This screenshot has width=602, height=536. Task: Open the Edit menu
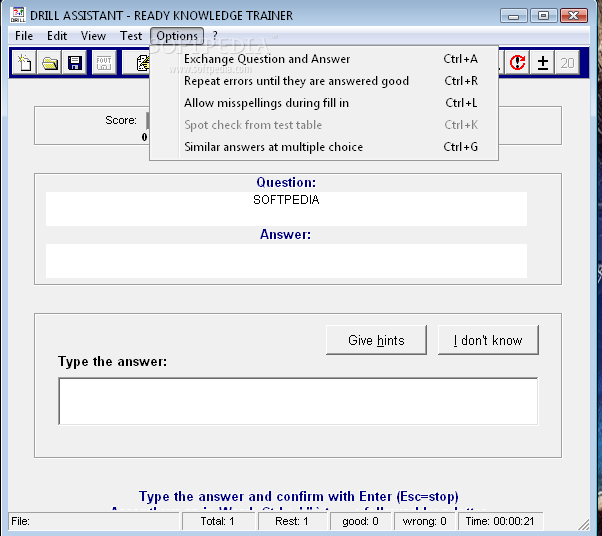[x=57, y=36]
